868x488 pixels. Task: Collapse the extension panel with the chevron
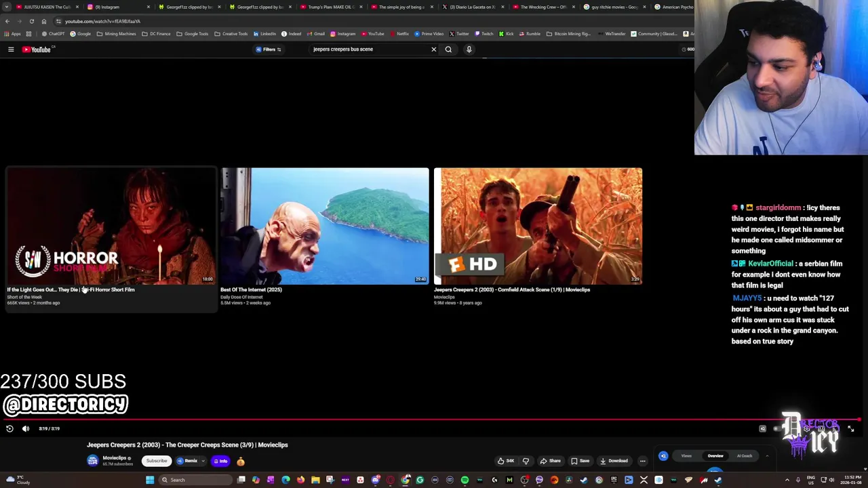click(767, 456)
